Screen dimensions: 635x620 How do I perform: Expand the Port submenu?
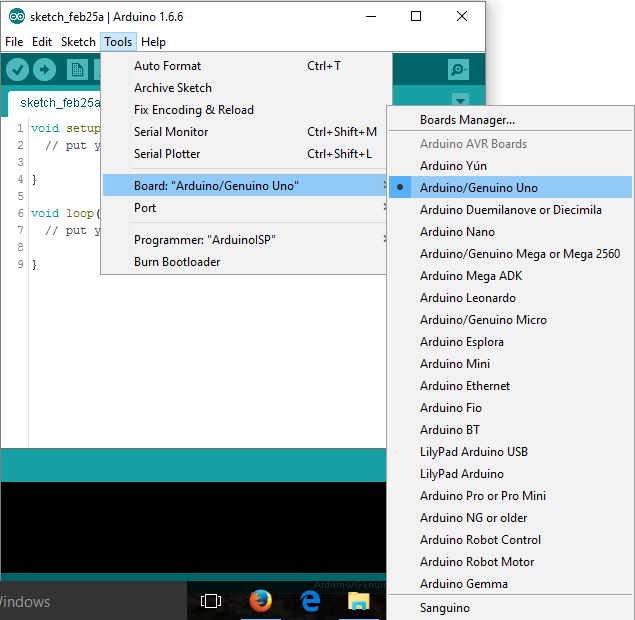(x=244, y=208)
